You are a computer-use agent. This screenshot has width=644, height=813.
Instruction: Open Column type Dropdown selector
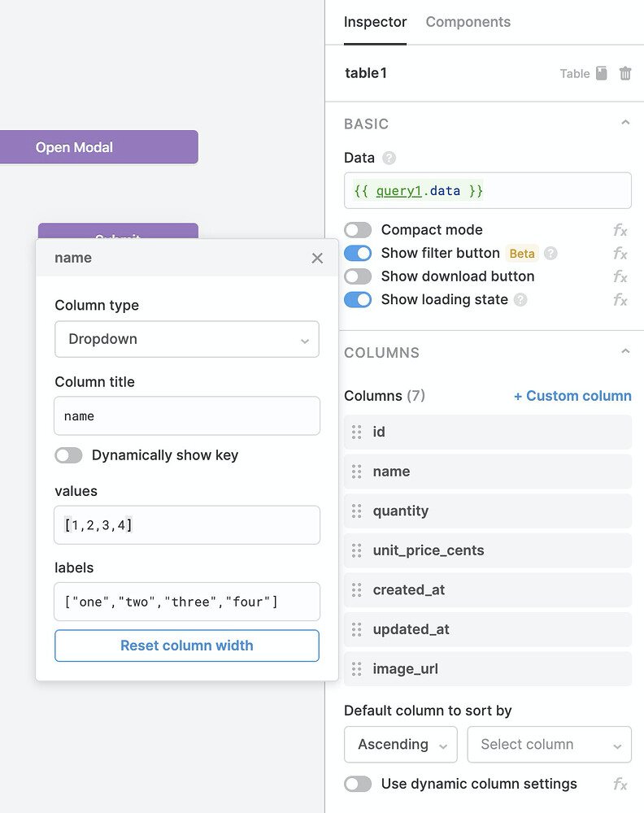click(x=187, y=339)
